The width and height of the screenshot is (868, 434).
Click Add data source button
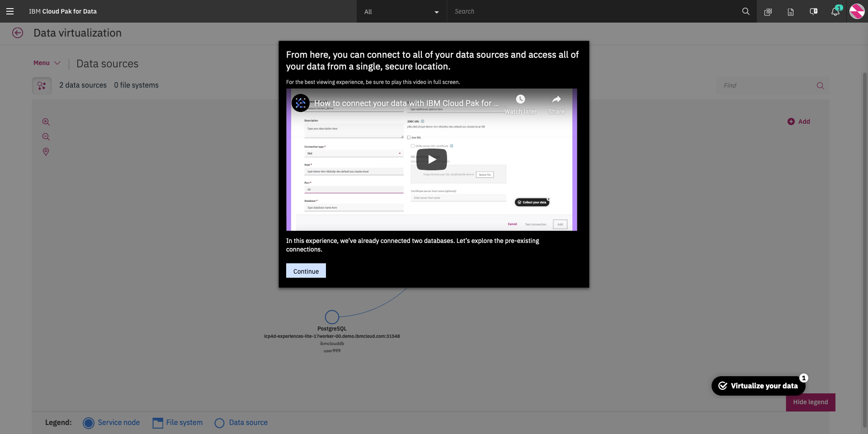[798, 121]
